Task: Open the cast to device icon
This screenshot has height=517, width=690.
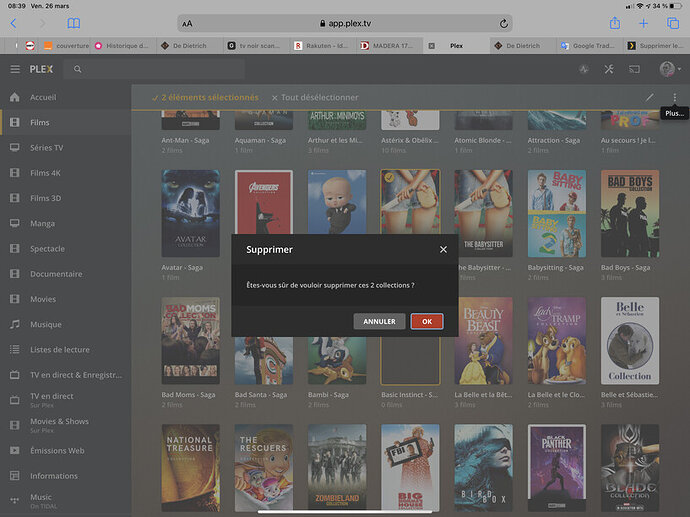Action: coord(634,69)
